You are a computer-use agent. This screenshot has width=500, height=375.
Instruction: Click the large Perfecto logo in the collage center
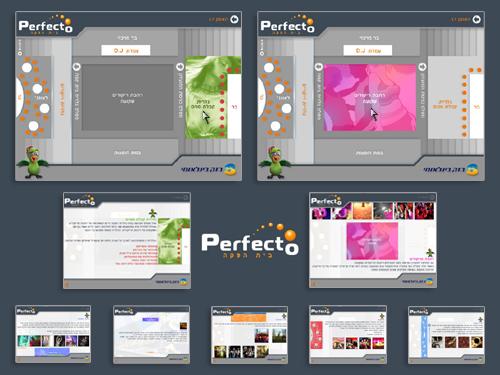(x=250, y=241)
